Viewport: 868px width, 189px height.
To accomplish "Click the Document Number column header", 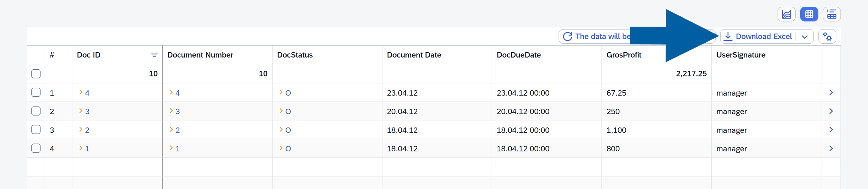I will pyautogui.click(x=200, y=55).
